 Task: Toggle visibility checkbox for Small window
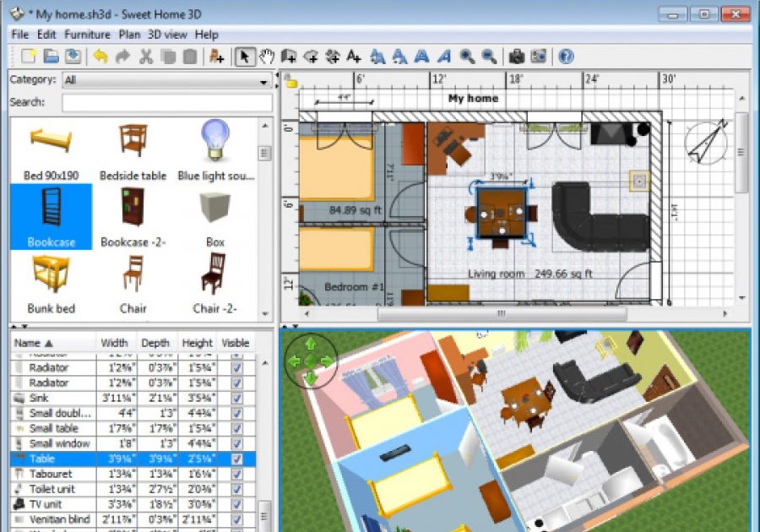pos(236,444)
